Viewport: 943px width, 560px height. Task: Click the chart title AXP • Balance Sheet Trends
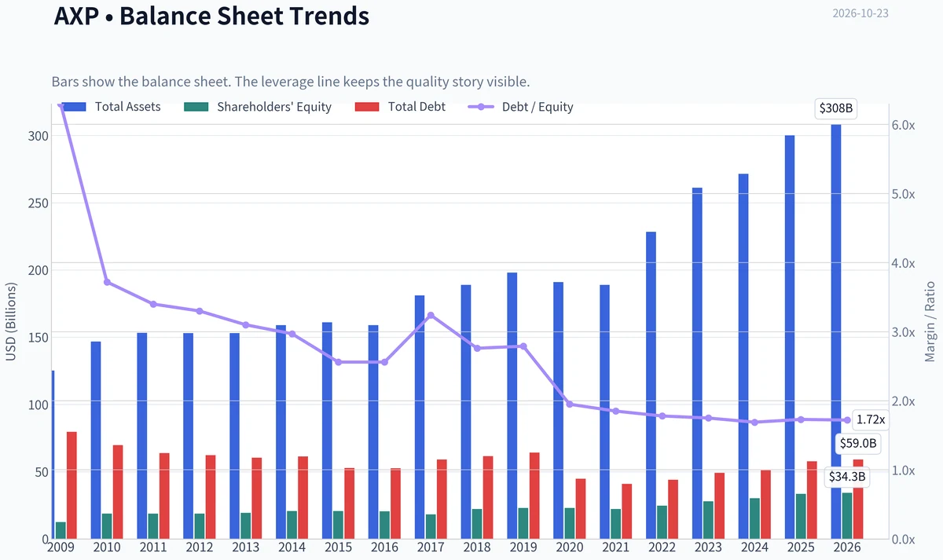[x=211, y=16]
